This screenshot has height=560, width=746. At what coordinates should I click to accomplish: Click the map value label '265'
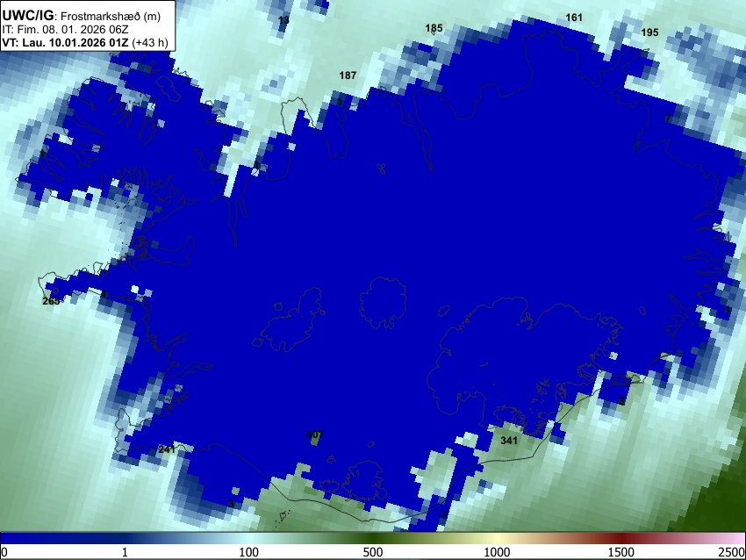pyautogui.click(x=51, y=301)
